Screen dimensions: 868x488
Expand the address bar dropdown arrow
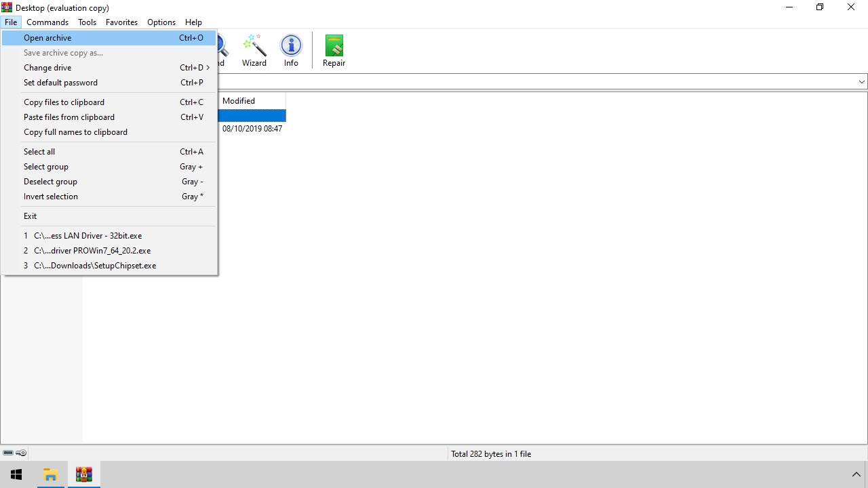[x=861, y=82]
